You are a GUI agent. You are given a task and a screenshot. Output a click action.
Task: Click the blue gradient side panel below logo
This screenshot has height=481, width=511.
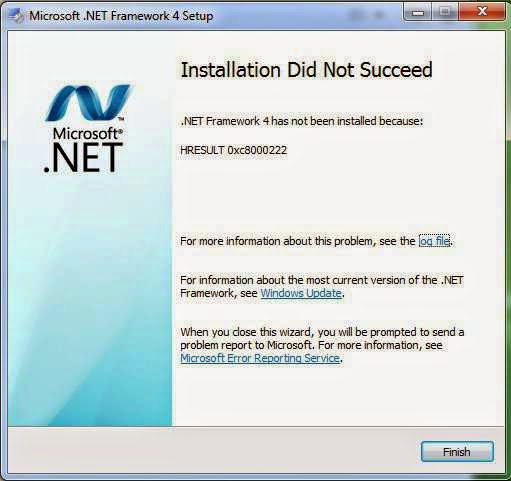coord(90,300)
